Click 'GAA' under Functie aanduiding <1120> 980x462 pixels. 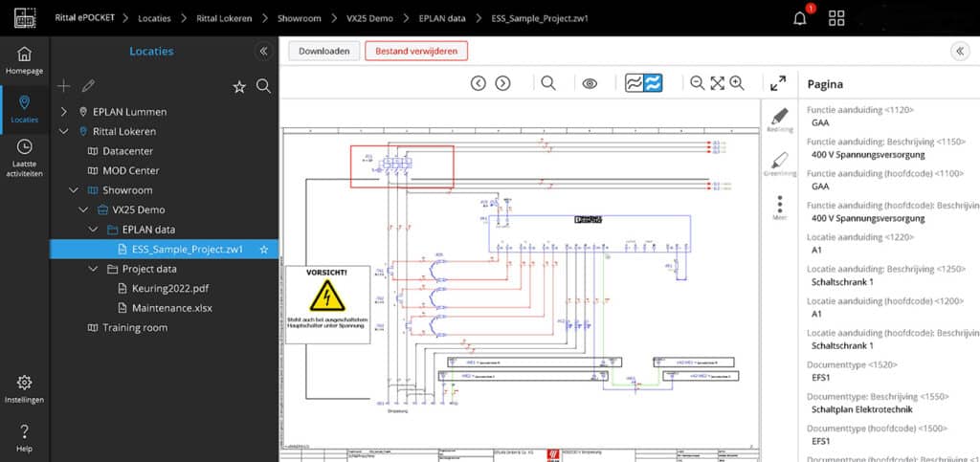[x=820, y=123]
